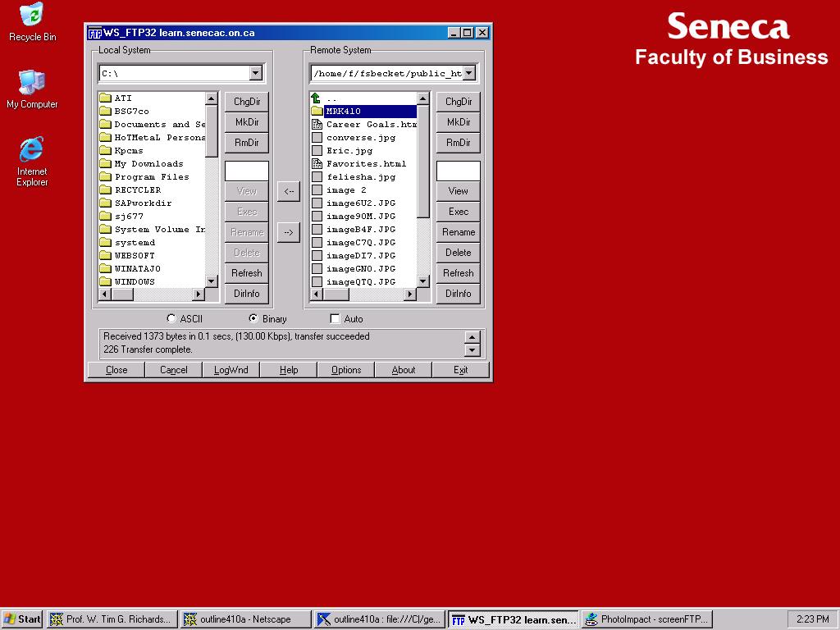Click the PhotoImpact taskbar icon
The image size is (840, 630).
591,619
